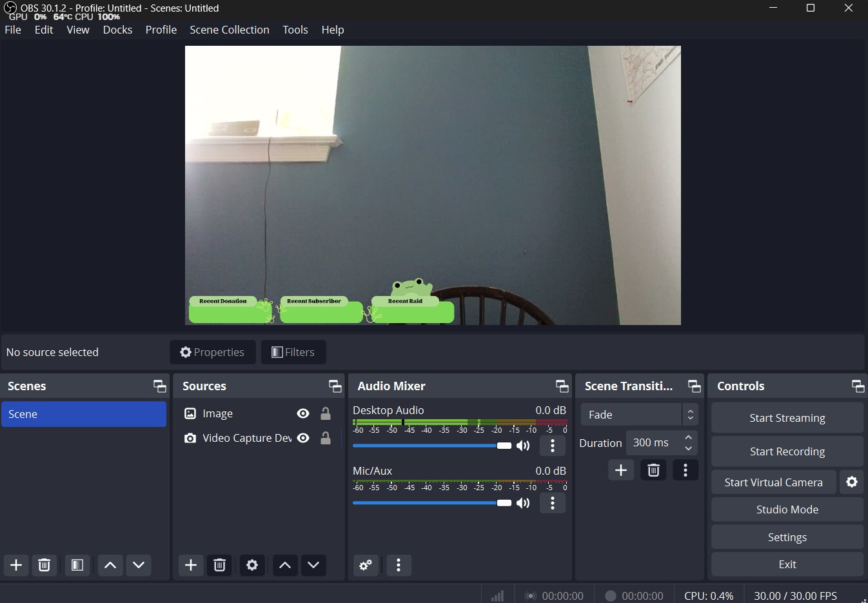Mute the Mic/Aux audio with speaker icon
The width and height of the screenshot is (868, 603).
click(523, 502)
